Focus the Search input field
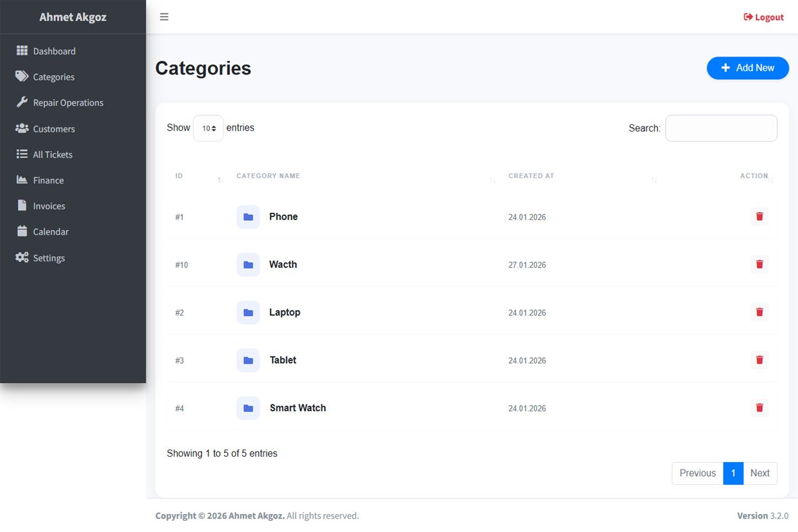The image size is (798, 532). click(x=721, y=128)
